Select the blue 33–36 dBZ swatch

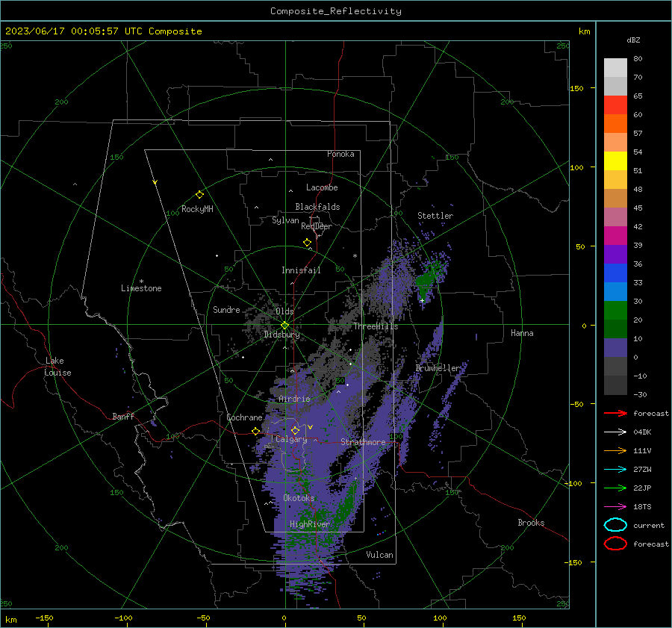[x=615, y=273]
